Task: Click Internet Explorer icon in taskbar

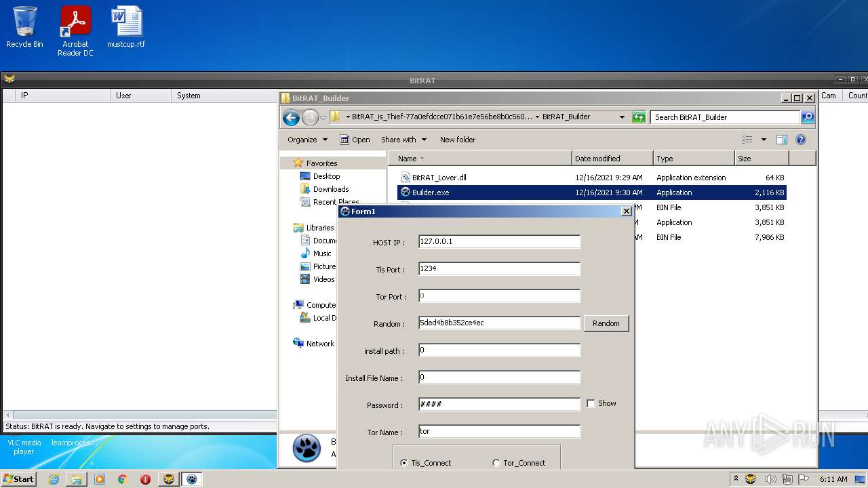Action: [54, 479]
